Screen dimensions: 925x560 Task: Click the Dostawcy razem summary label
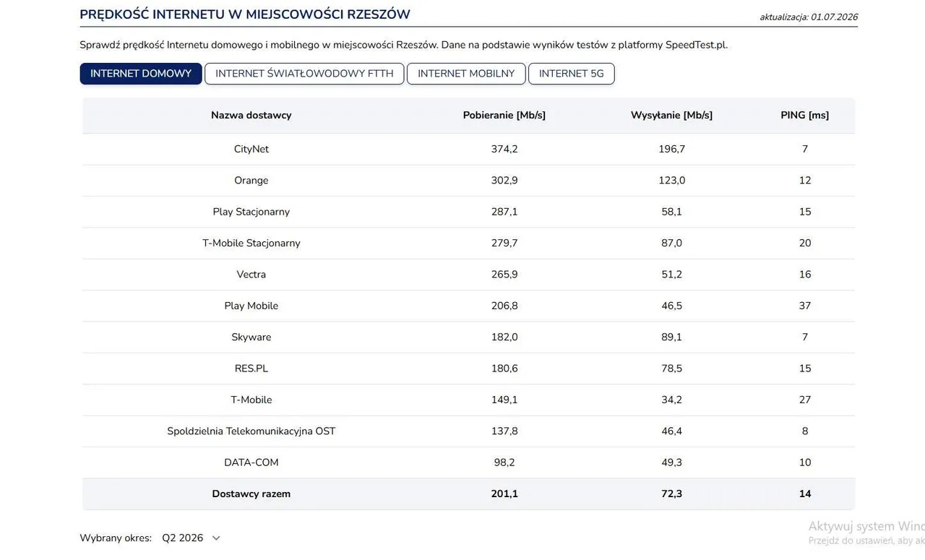251,494
